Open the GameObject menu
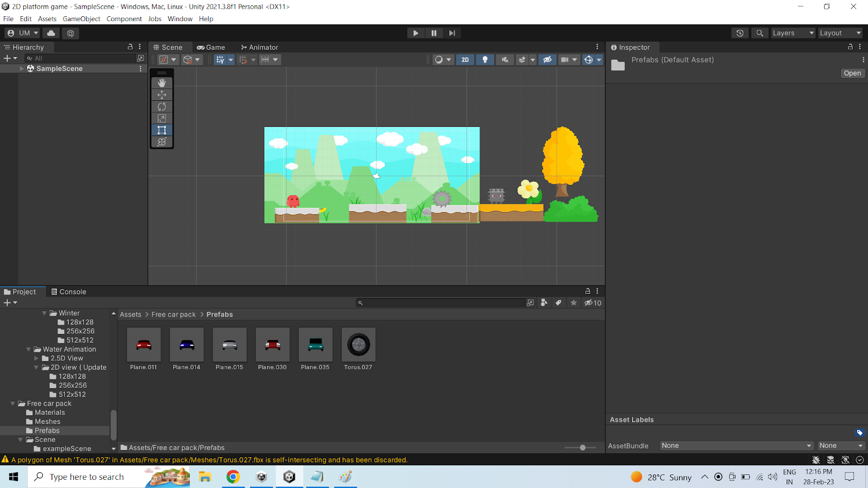The height and width of the screenshot is (488, 868). point(81,19)
